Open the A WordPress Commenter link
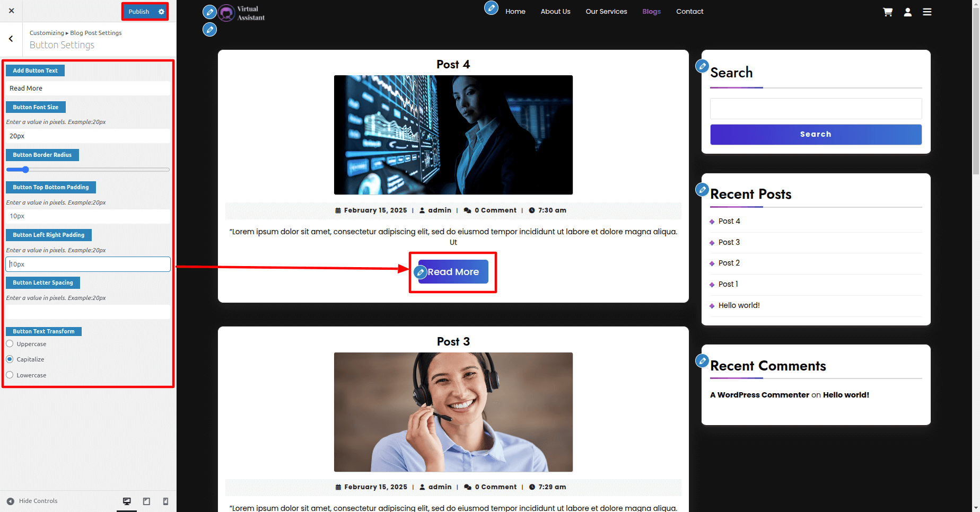The image size is (980, 512). pos(759,395)
